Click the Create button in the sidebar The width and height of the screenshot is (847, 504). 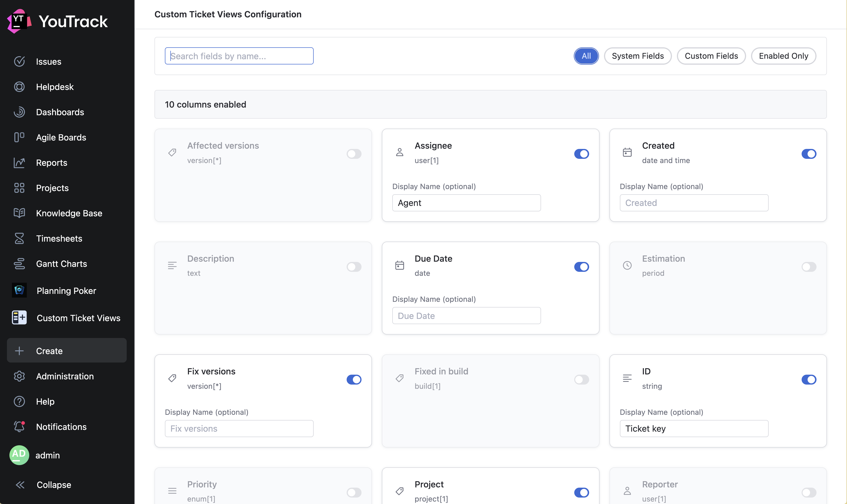[x=49, y=351]
